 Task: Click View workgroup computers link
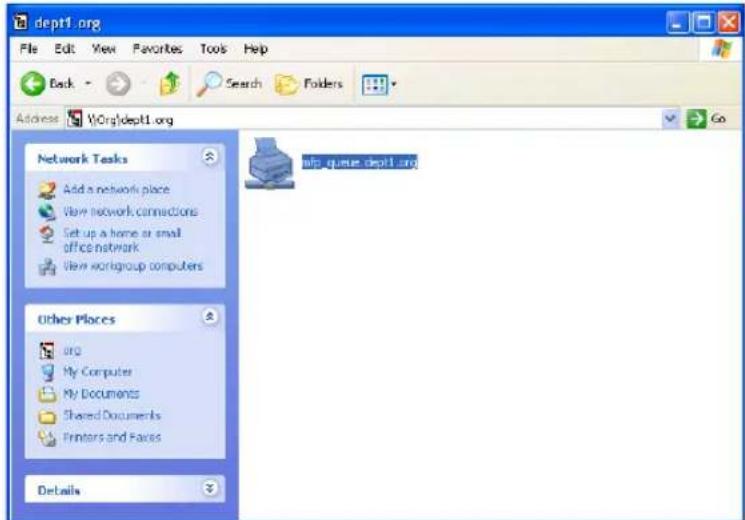pyautogui.click(x=133, y=266)
